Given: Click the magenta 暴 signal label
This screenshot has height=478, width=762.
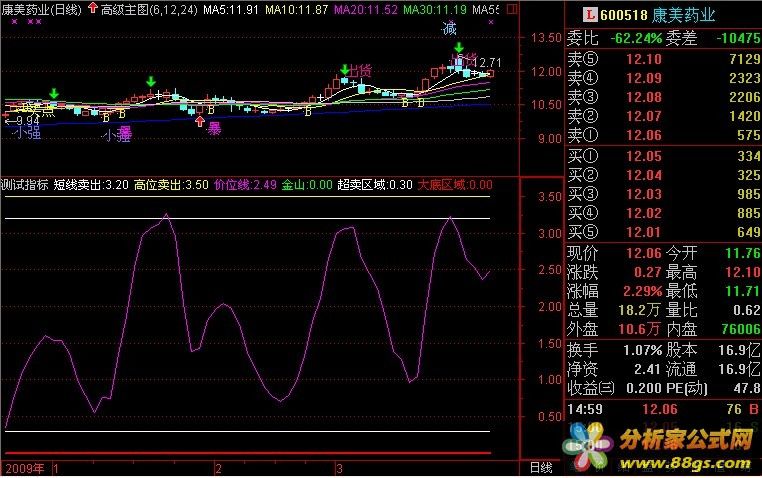Looking at the screenshot, I should click(214, 129).
